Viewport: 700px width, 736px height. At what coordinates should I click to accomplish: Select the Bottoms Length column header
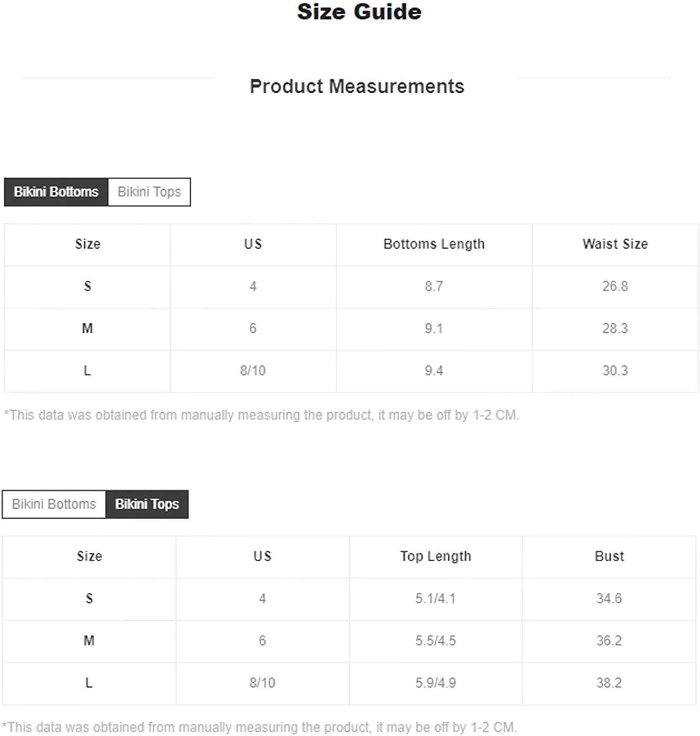[434, 244]
